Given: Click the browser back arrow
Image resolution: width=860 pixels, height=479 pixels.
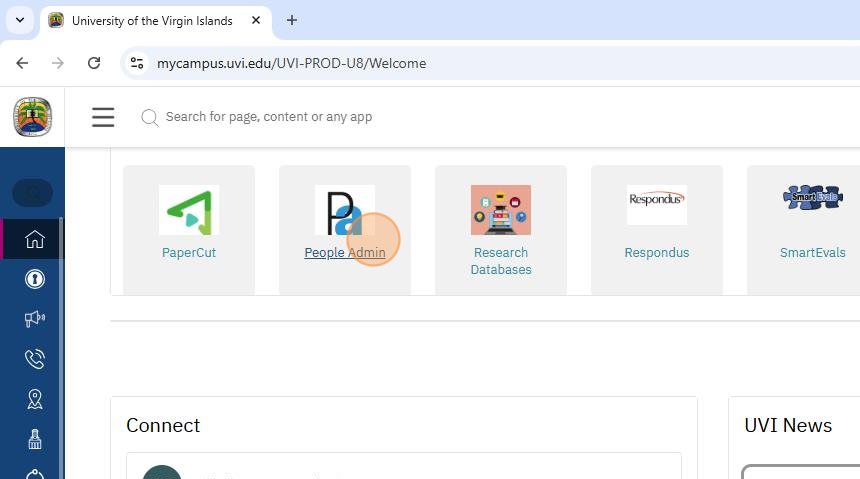Looking at the screenshot, I should coord(22,63).
